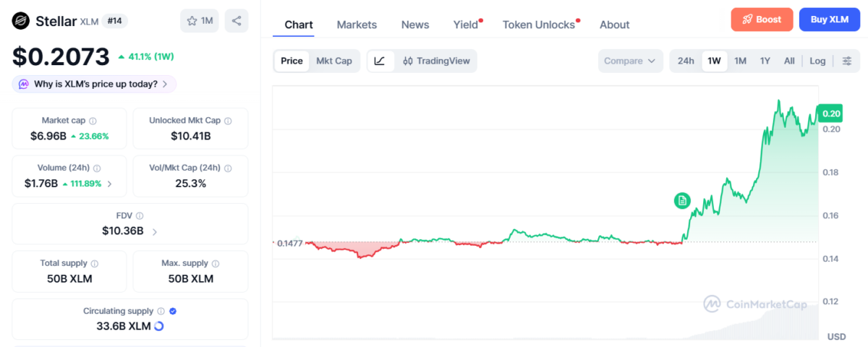Set chart range to 1M

(x=740, y=61)
